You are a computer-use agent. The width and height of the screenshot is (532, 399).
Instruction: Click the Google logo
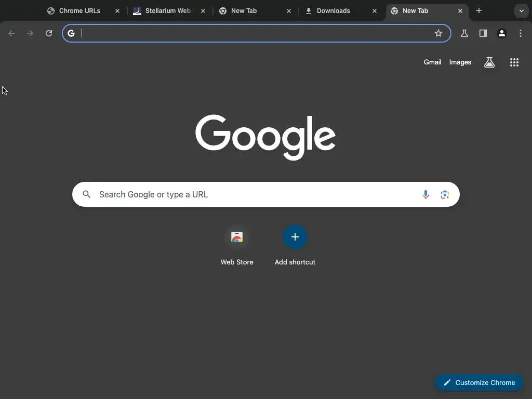[265, 137]
